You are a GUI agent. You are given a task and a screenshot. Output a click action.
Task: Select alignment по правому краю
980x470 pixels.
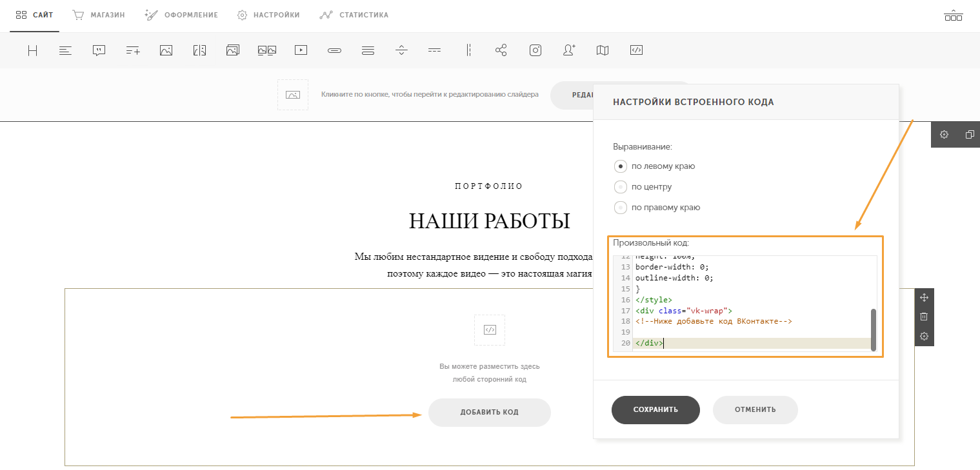657,208
